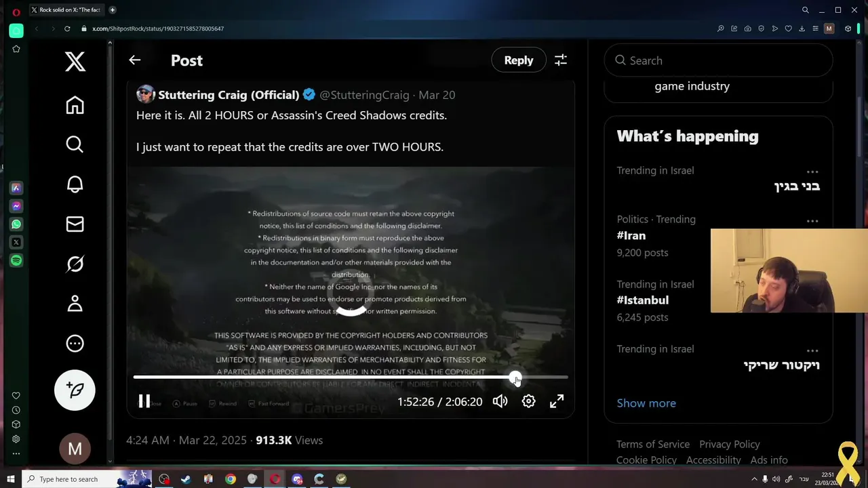868x488 pixels.
Task: Open the @StutteringCraig handle link
Action: coord(364,95)
